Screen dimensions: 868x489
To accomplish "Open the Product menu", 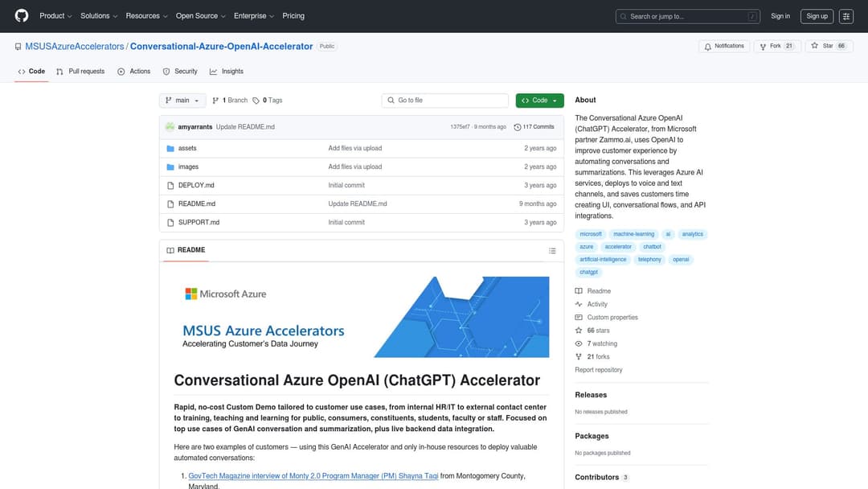I will pyautogui.click(x=55, y=16).
